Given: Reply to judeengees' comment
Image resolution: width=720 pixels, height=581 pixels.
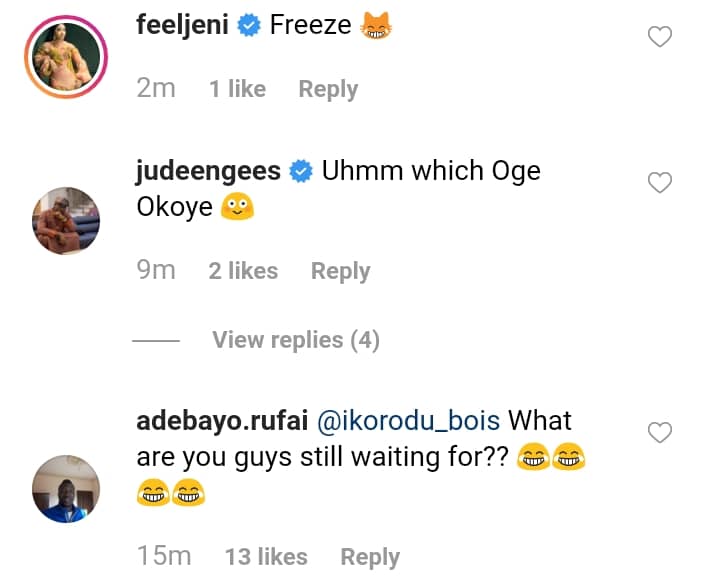Looking at the screenshot, I should (340, 271).
